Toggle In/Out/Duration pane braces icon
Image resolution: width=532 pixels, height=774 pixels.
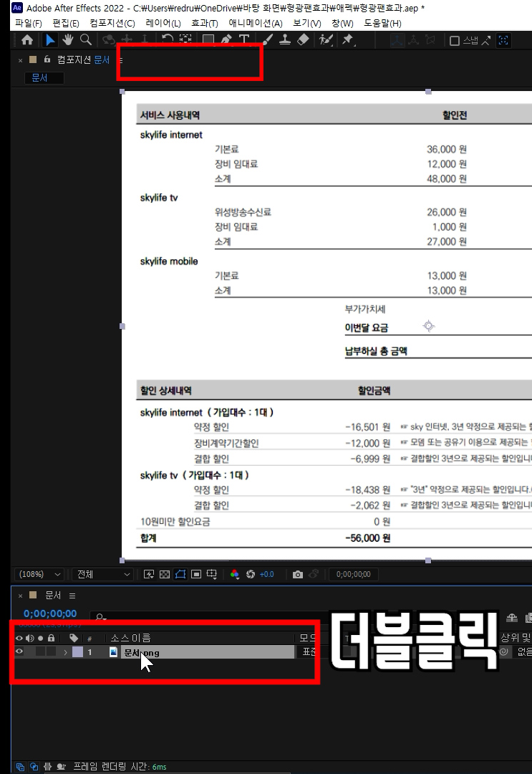point(47,767)
